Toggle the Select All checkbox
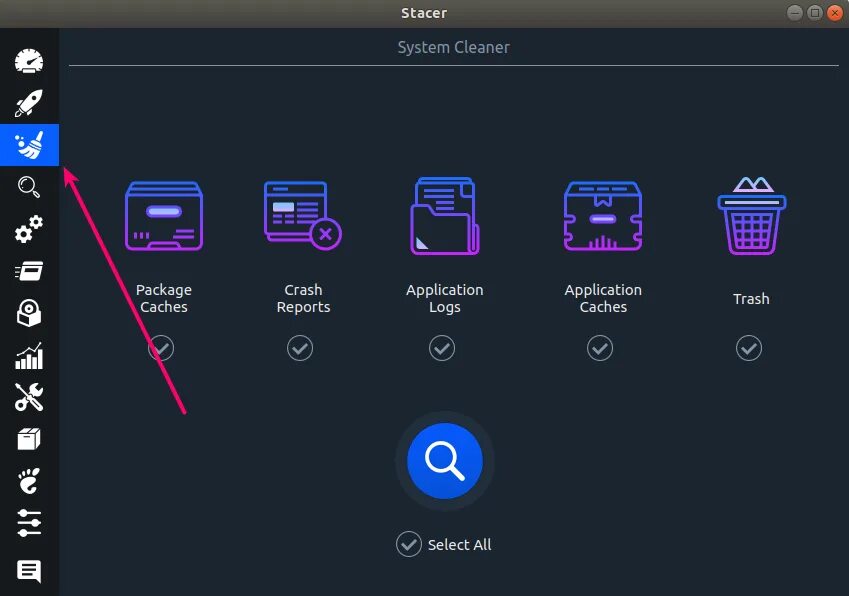The width and height of the screenshot is (849, 596). (x=409, y=544)
